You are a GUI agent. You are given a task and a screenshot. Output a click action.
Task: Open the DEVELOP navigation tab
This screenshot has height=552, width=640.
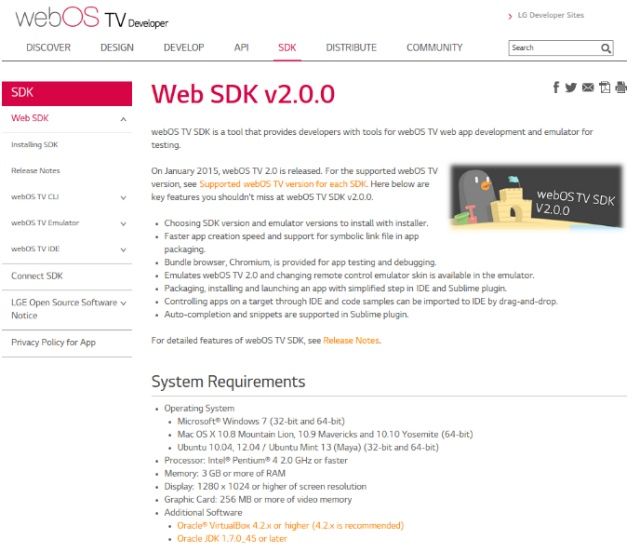coord(184,47)
